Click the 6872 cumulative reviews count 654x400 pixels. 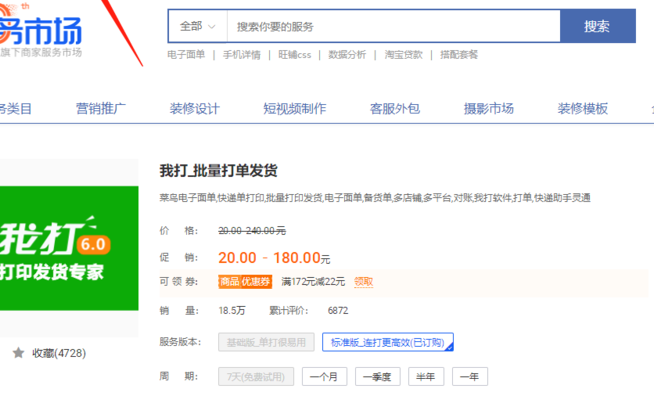pyautogui.click(x=338, y=311)
